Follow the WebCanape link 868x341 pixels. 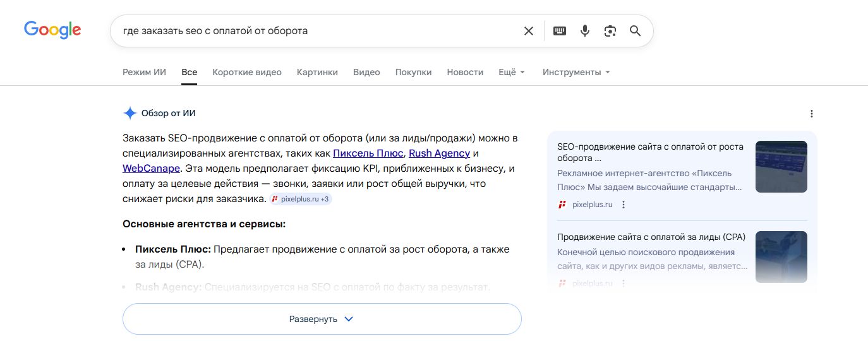pyautogui.click(x=151, y=169)
